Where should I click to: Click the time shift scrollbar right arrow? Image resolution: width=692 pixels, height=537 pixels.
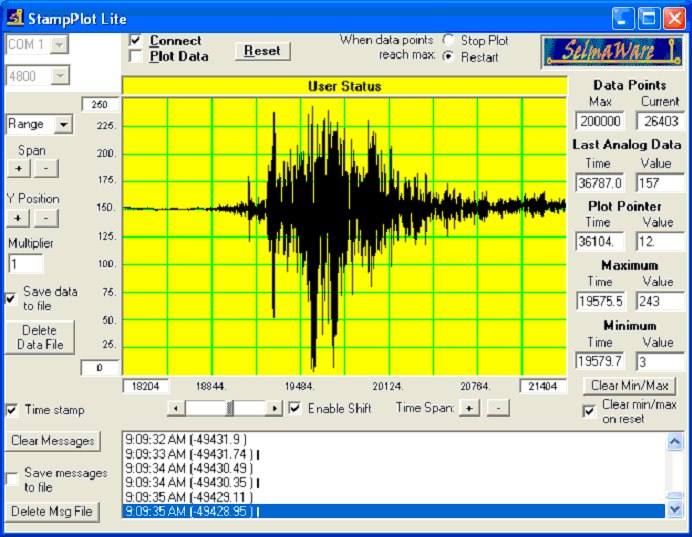point(274,409)
